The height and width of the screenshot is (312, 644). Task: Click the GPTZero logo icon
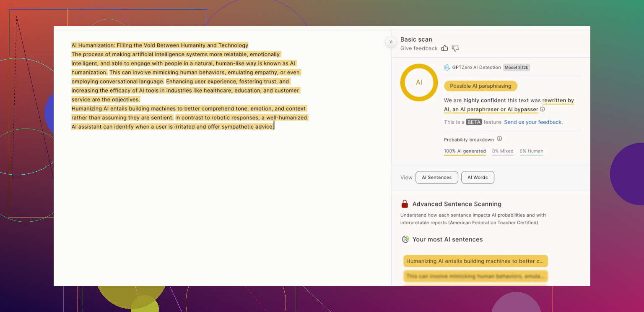click(447, 68)
